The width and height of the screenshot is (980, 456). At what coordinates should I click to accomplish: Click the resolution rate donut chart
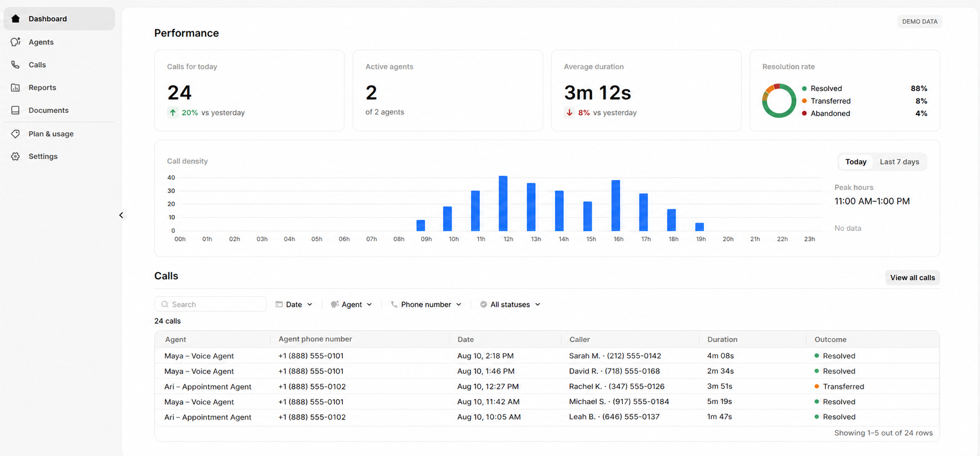pos(779,101)
